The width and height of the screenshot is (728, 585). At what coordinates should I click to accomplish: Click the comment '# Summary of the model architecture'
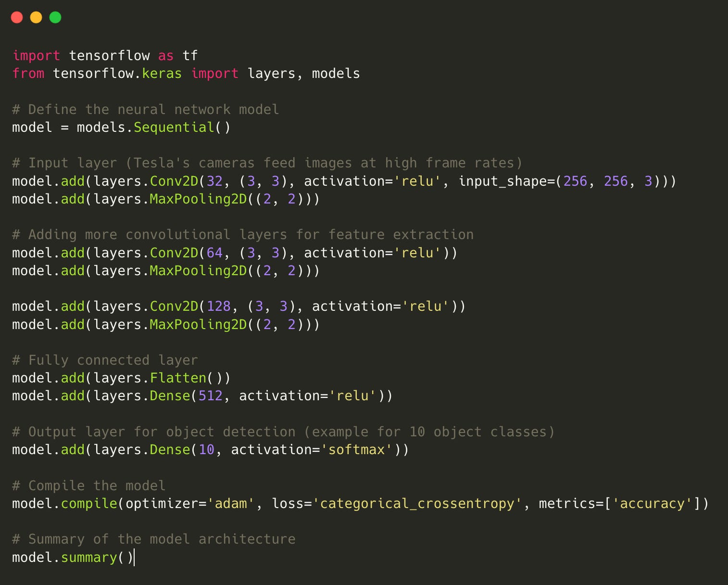[153, 539]
